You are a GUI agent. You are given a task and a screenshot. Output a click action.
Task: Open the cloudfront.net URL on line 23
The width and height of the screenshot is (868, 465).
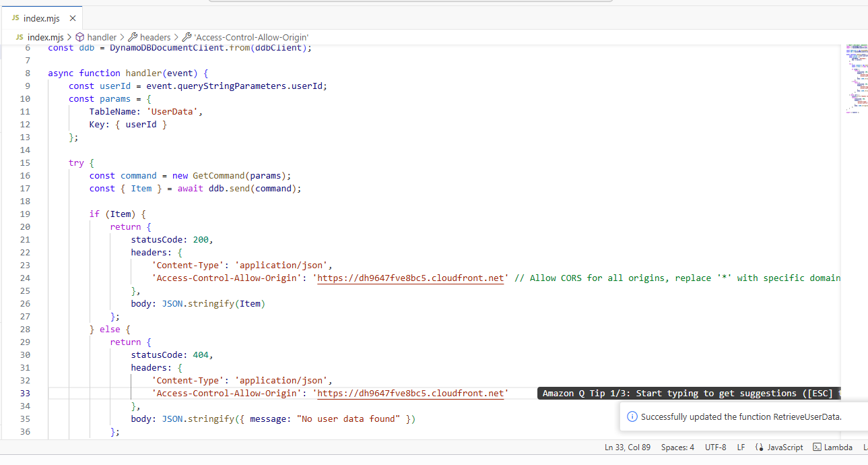click(x=411, y=278)
